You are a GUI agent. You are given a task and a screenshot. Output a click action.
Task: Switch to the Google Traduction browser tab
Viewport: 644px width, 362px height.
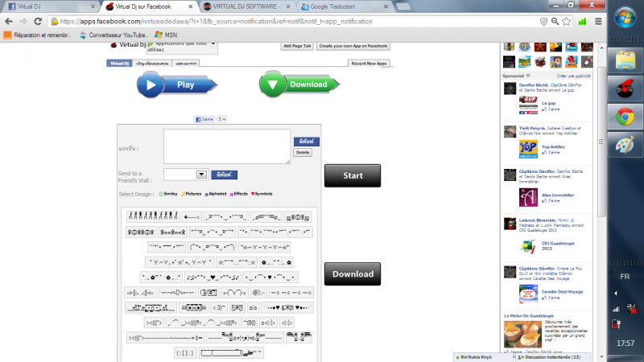click(345, 6)
